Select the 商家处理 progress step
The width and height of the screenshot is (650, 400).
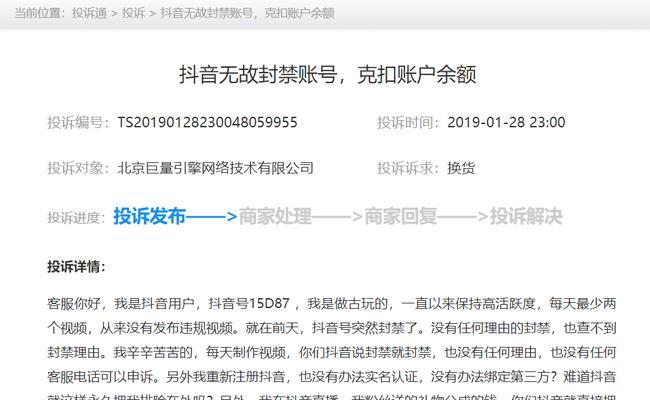click(275, 216)
